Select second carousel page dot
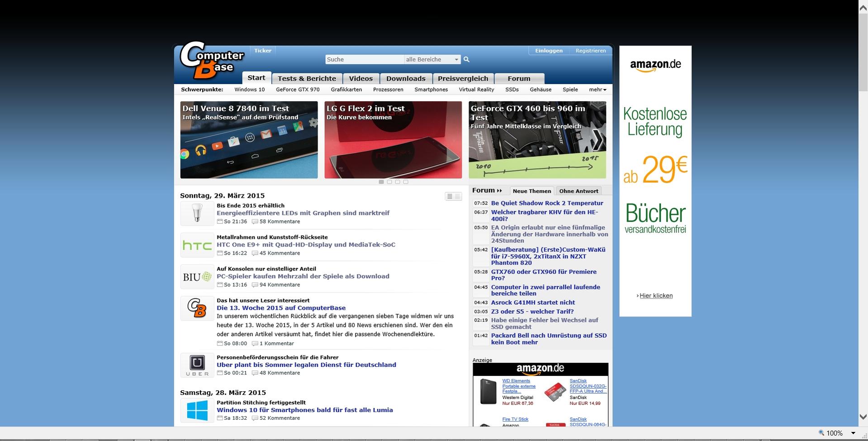Screen dimensions: 868x441 coord(389,182)
